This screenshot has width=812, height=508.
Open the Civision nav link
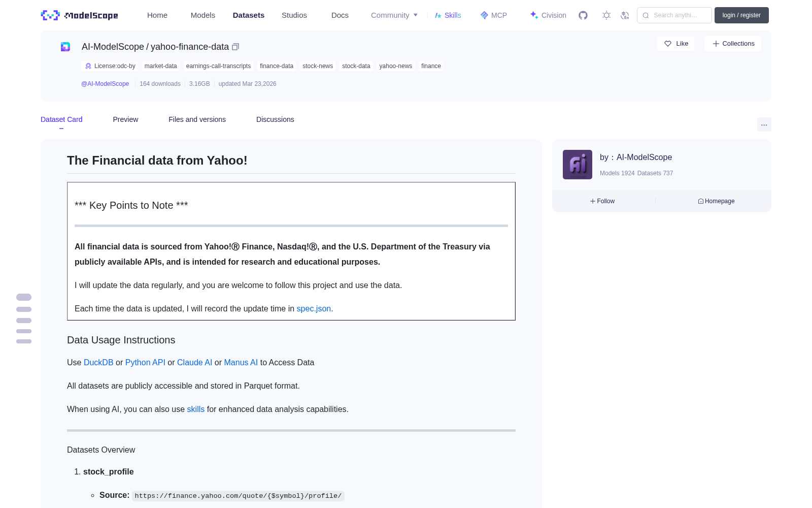pyautogui.click(x=548, y=15)
